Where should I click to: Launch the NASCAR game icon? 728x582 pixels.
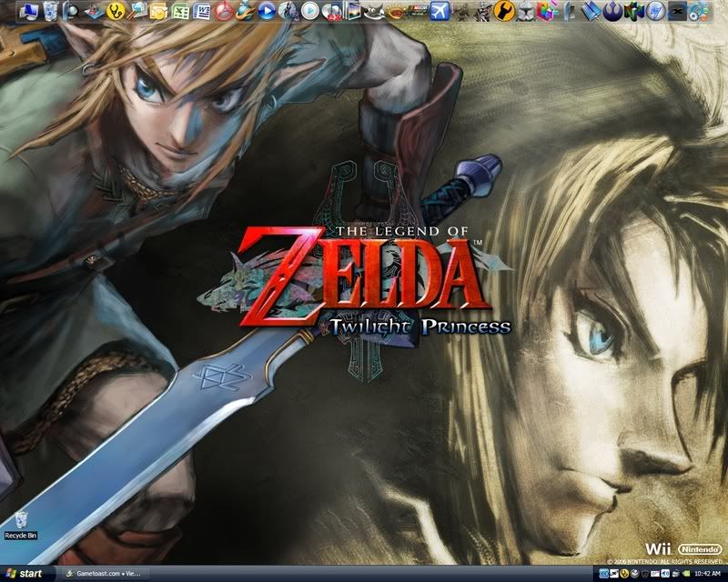(x=418, y=11)
